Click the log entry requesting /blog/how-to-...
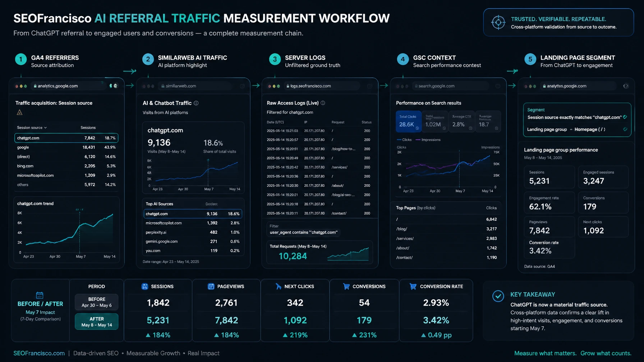The width and height of the screenshot is (644, 362). [318, 149]
